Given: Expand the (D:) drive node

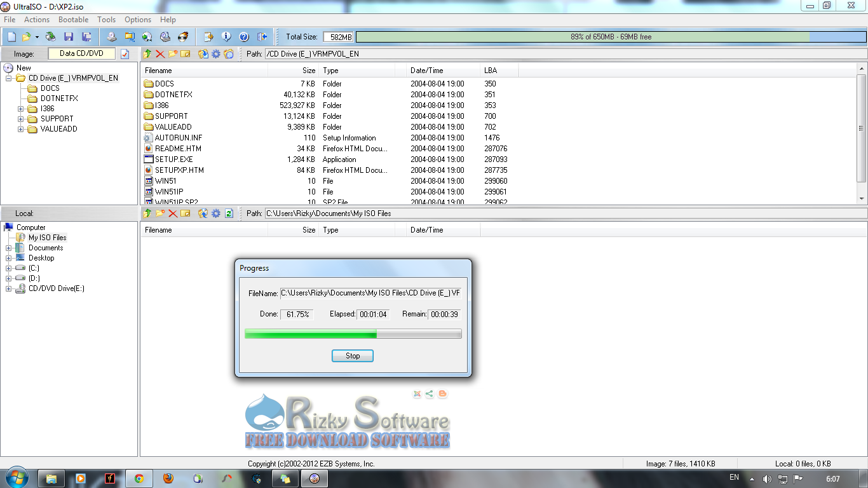Looking at the screenshot, I should (9, 278).
